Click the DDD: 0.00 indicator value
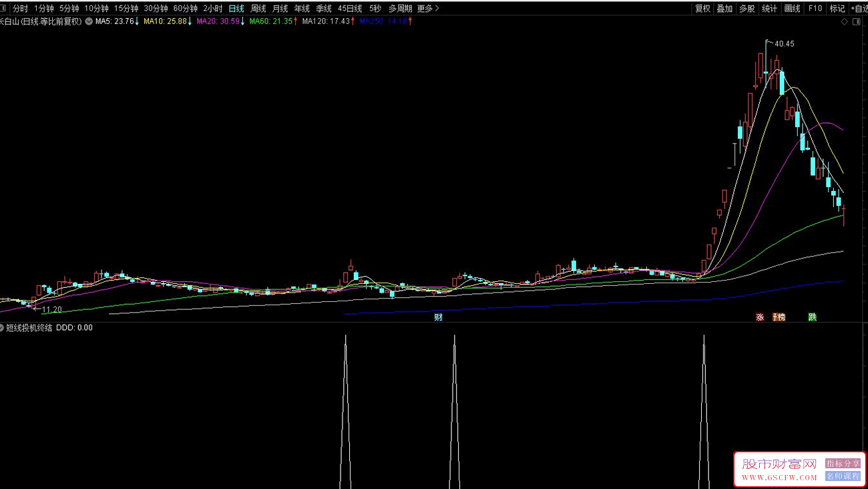The width and height of the screenshot is (868, 489). (x=75, y=328)
